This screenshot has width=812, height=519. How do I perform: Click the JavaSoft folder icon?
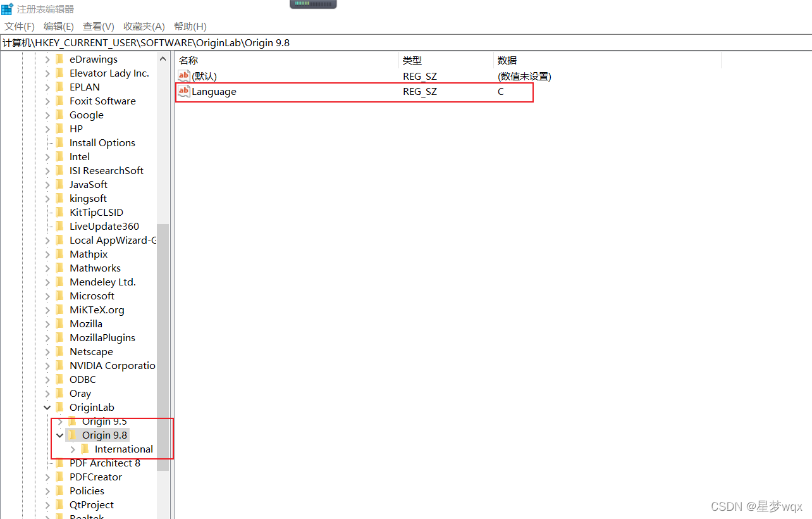tap(60, 185)
